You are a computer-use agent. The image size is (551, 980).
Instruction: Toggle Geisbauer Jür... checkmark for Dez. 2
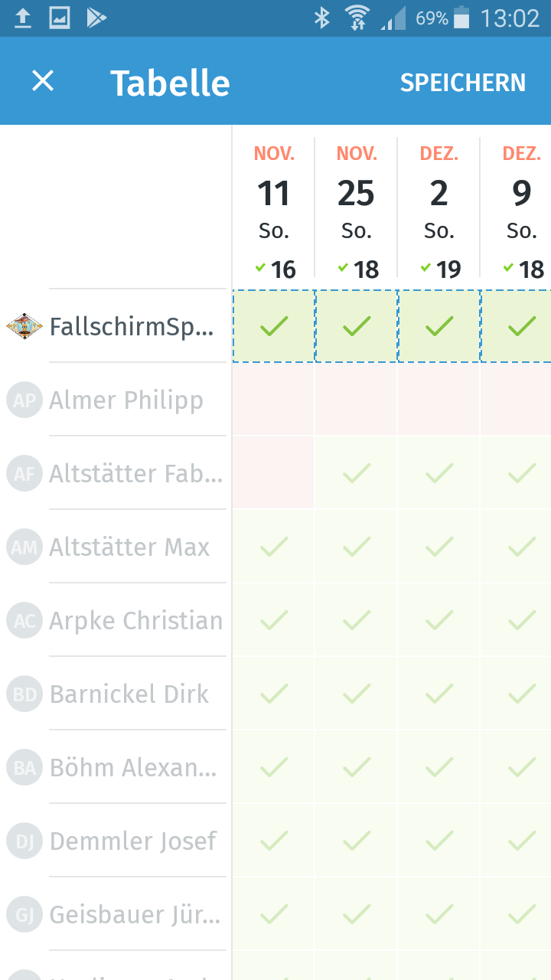click(439, 914)
